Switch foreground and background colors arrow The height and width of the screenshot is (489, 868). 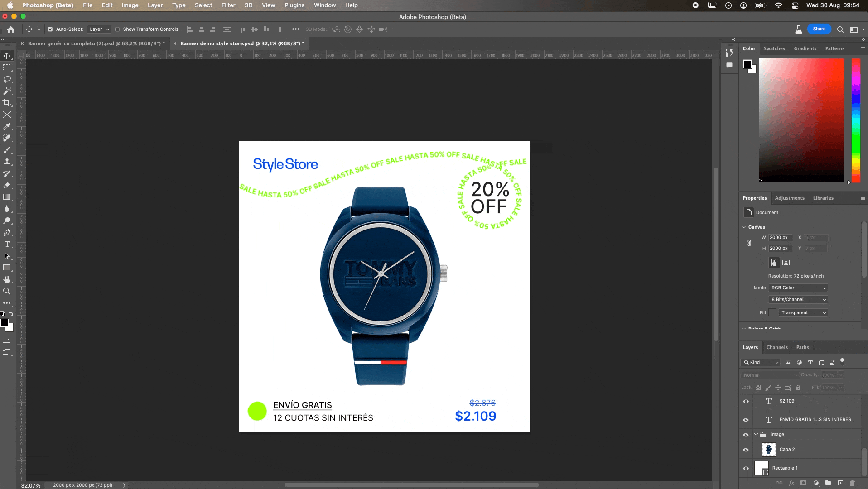click(11, 313)
